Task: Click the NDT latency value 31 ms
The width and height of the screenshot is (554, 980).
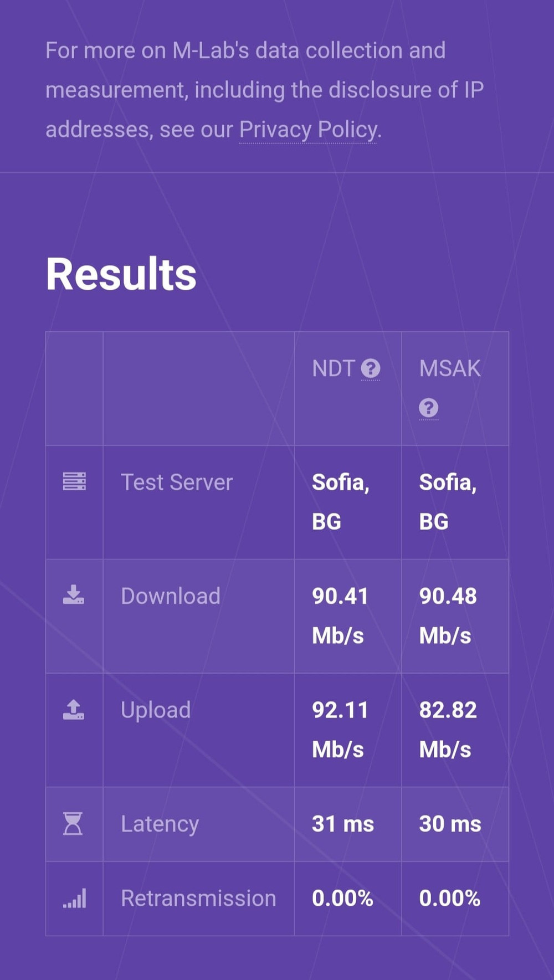Action: (343, 824)
